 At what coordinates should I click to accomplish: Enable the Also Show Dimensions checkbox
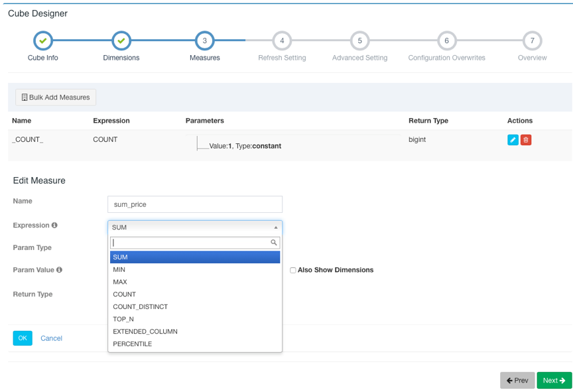pos(292,271)
